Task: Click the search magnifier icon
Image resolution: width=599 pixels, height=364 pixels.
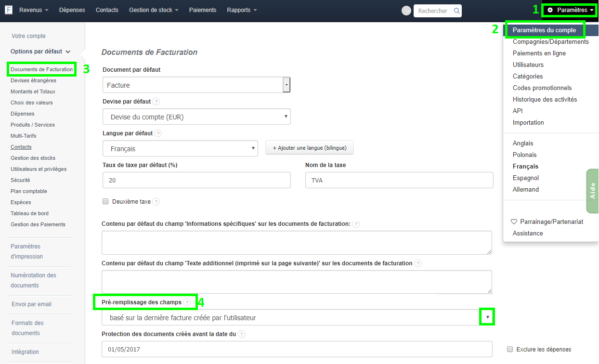Action: (456, 10)
